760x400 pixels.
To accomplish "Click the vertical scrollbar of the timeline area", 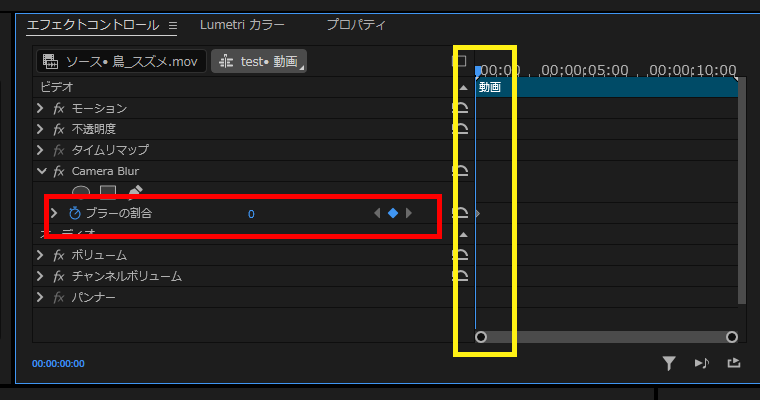I will pyautogui.click(x=742, y=191).
